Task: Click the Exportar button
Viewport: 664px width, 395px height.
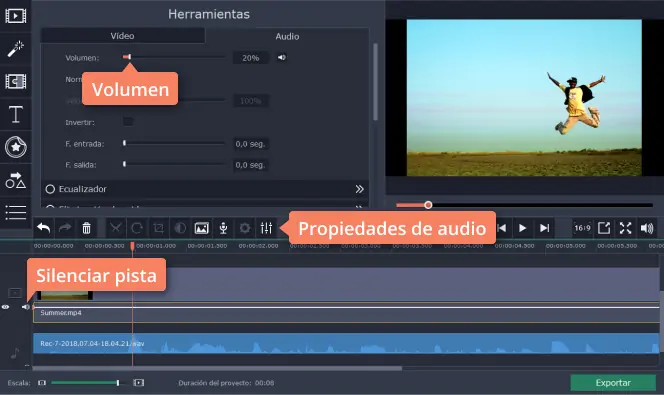Action: coord(613,383)
